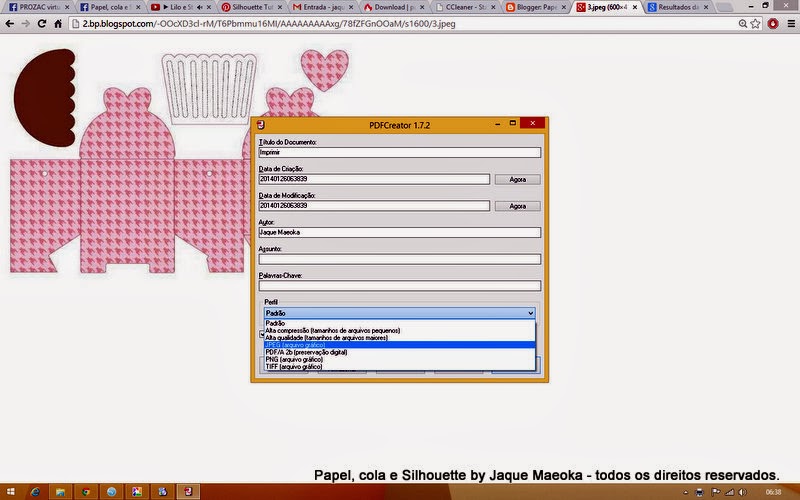This screenshot has width=800, height=500.
Task: Click the taskbar clock showing 06:38
Action: click(x=773, y=492)
